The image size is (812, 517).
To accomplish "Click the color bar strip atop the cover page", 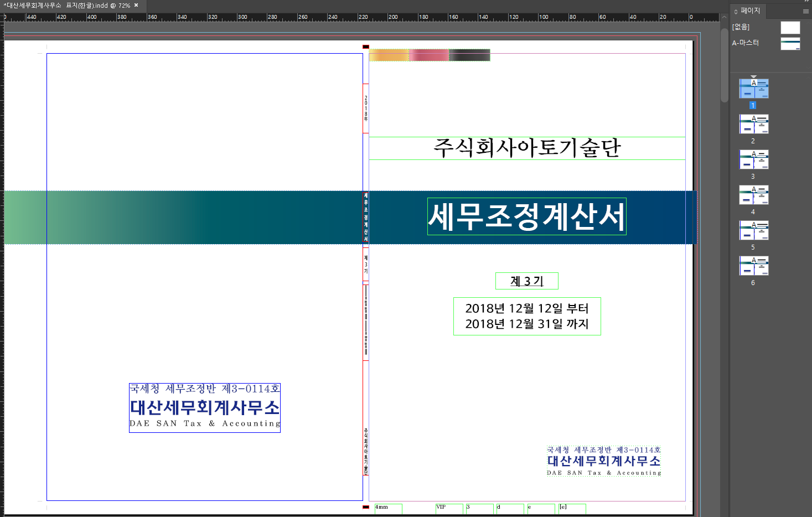I will [x=430, y=55].
